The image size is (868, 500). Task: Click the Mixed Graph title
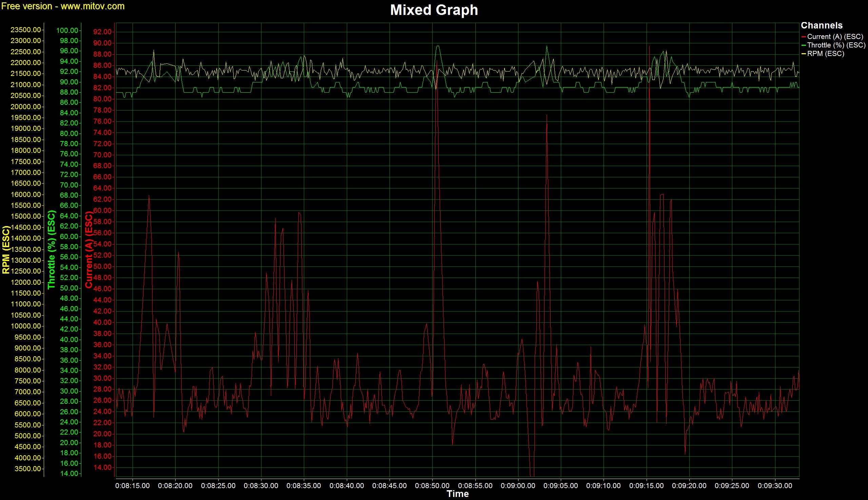[434, 10]
